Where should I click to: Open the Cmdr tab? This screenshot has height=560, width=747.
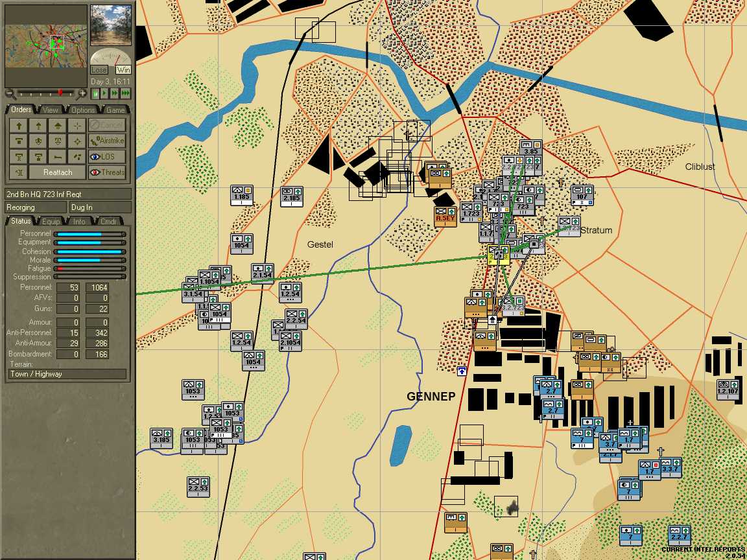108,222
